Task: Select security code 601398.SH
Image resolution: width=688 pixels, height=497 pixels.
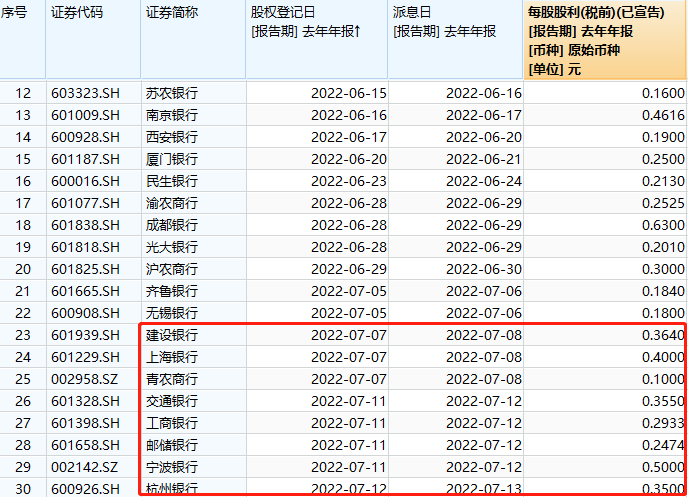Action: 85,423
